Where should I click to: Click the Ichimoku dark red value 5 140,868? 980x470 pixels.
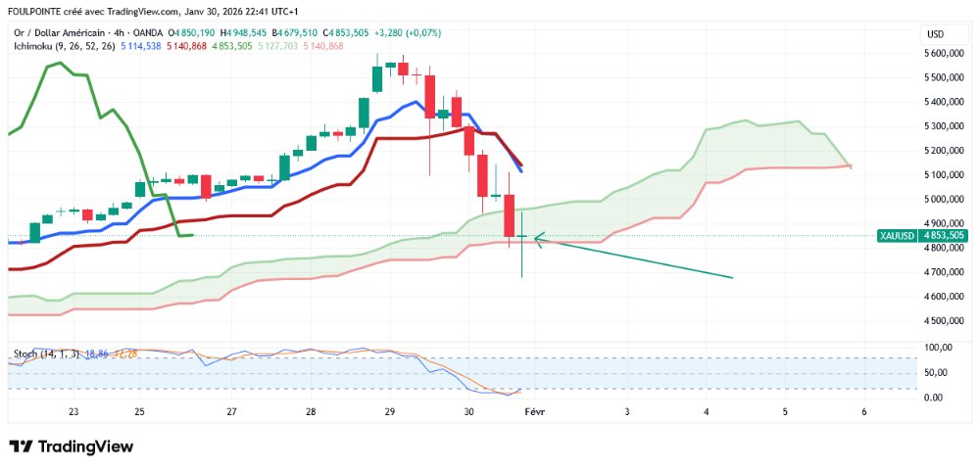186,46
